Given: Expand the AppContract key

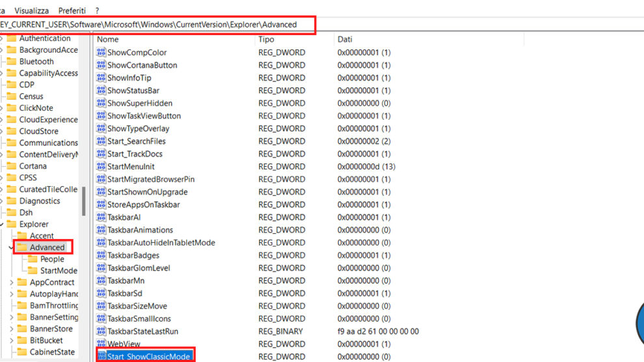Looking at the screenshot, I should [12, 283].
